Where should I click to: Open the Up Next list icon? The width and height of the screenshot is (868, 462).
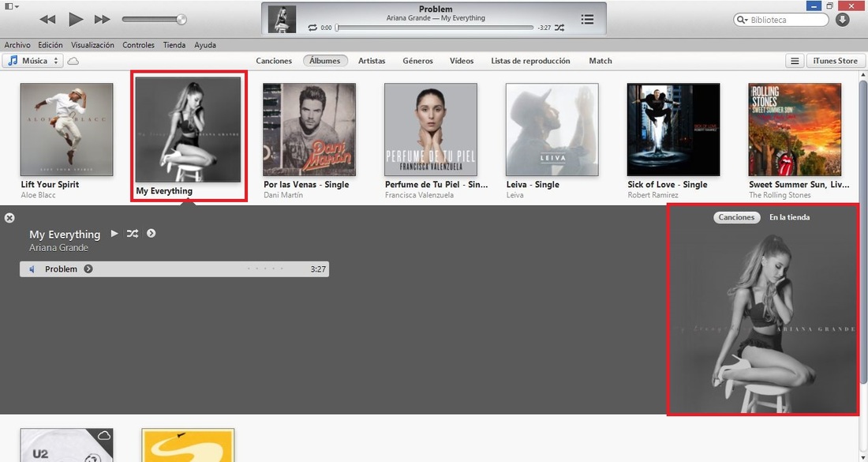587,20
